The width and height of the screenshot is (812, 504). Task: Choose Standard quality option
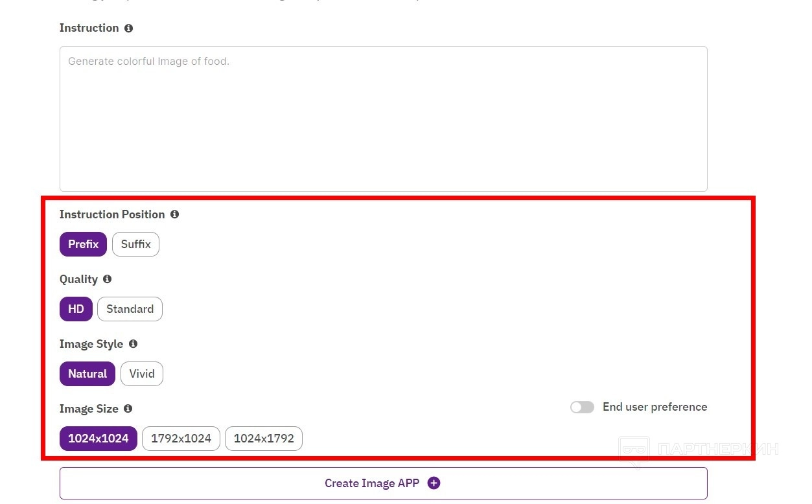[x=130, y=309]
